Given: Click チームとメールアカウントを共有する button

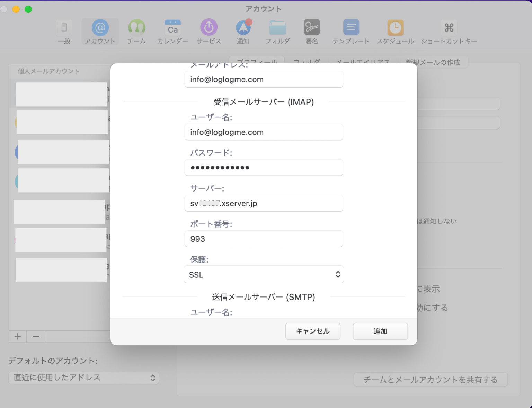Looking at the screenshot, I should point(431,379).
